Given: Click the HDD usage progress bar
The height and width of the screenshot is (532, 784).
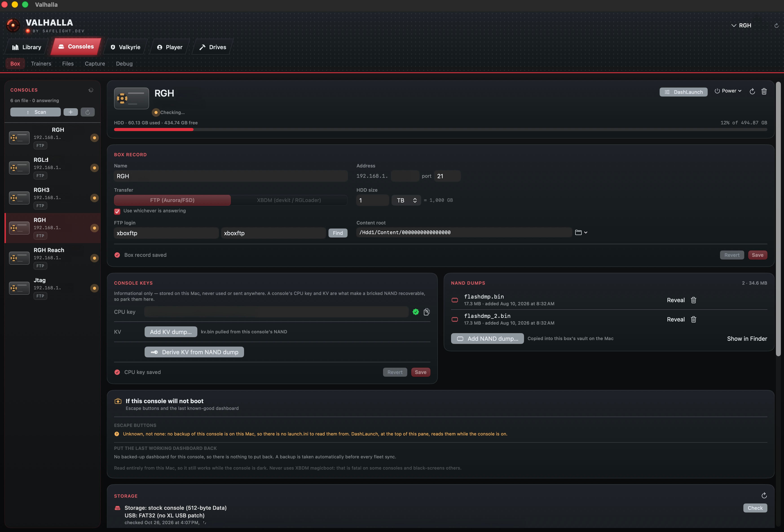Looking at the screenshot, I should click(x=440, y=130).
